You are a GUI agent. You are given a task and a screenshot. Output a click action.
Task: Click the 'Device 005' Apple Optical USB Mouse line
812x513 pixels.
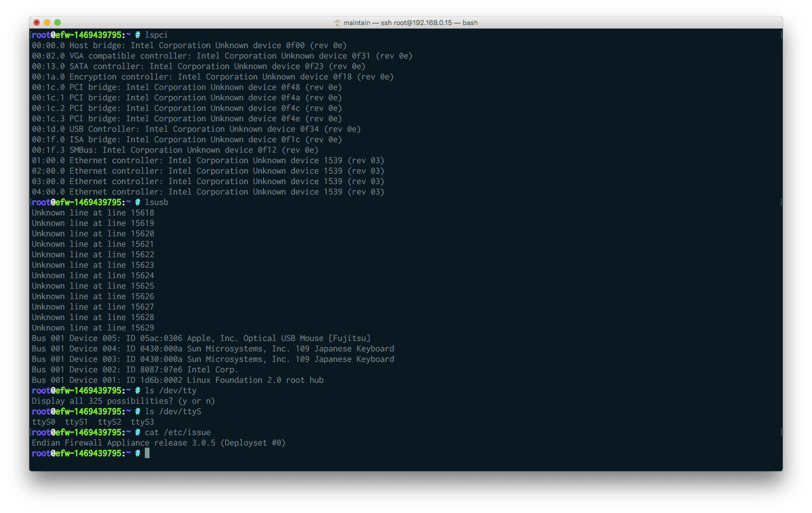[201, 338]
